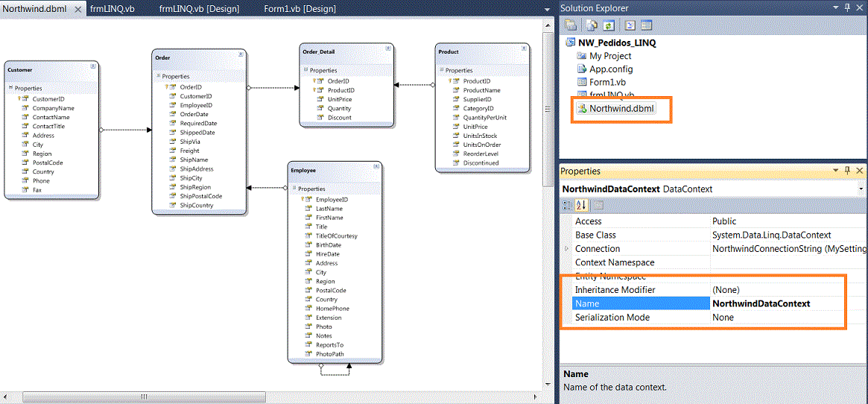Click the Property Pages icon in Properties toolbar
Image resolution: width=868 pixels, height=404 pixels.
tap(599, 206)
